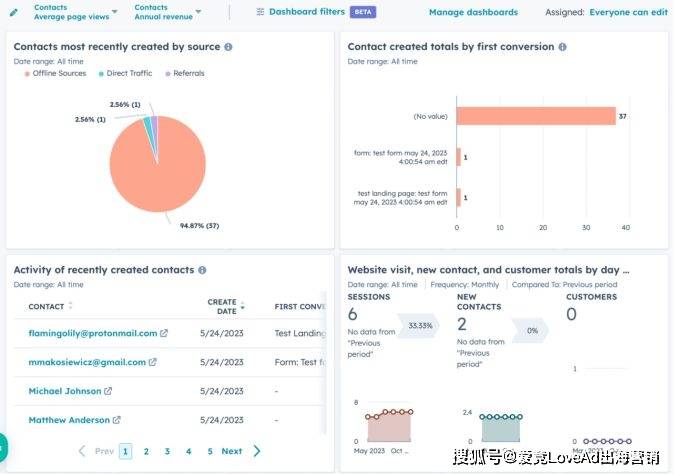Image resolution: width=674 pixels, height=474 pixels.
Task: Click the Dashboard filters sliders icon
Action: 260,12
